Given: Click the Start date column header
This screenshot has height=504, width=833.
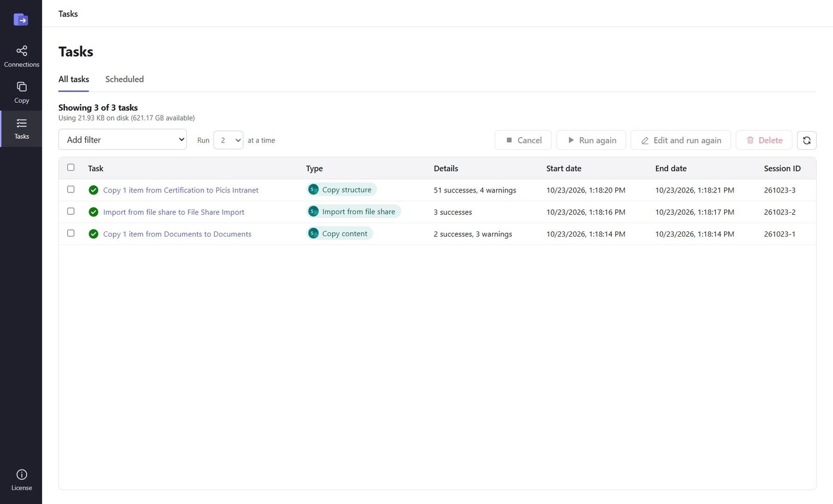Looking at the screenshot, I should (x=564, y=169).
